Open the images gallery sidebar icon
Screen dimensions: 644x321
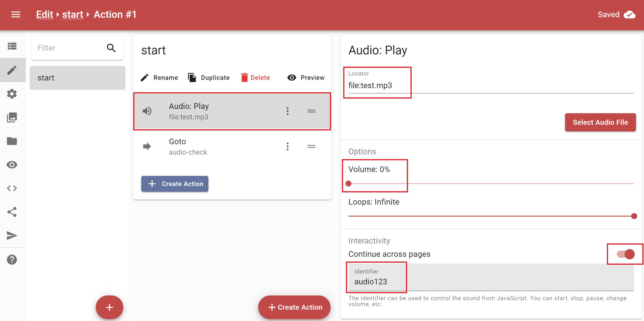click(12, 117)
